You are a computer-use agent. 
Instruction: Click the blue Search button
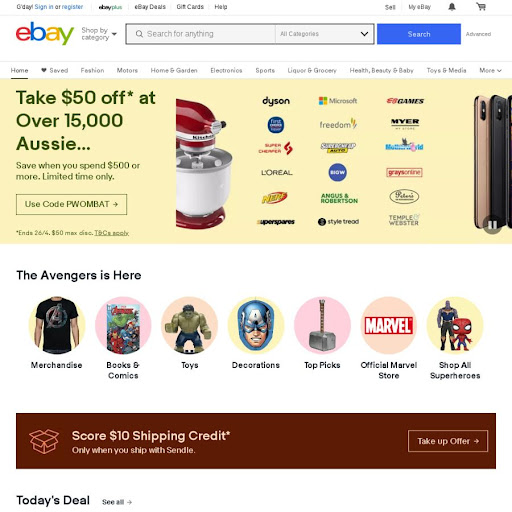coord(419,34)
